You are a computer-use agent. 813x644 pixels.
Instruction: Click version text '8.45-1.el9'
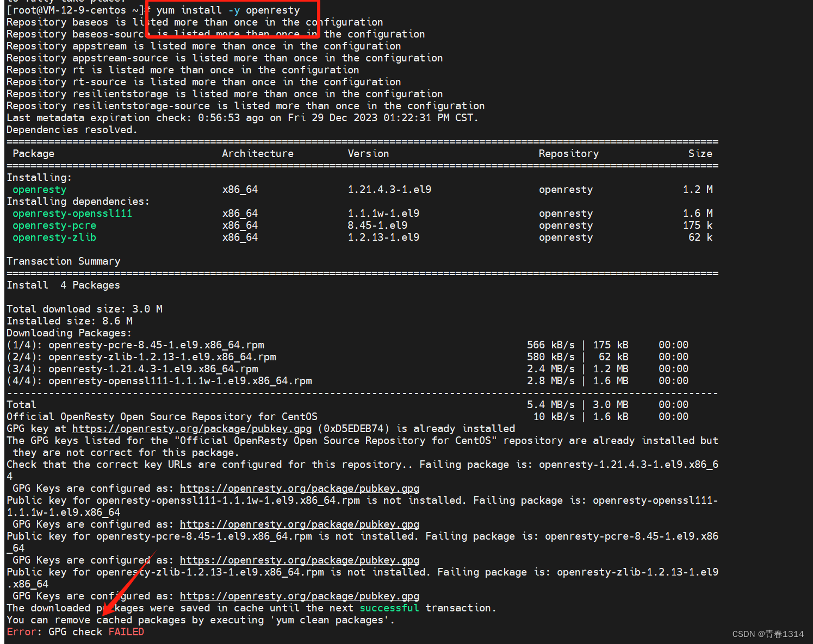pyautogui.click(x=377, y=226)
